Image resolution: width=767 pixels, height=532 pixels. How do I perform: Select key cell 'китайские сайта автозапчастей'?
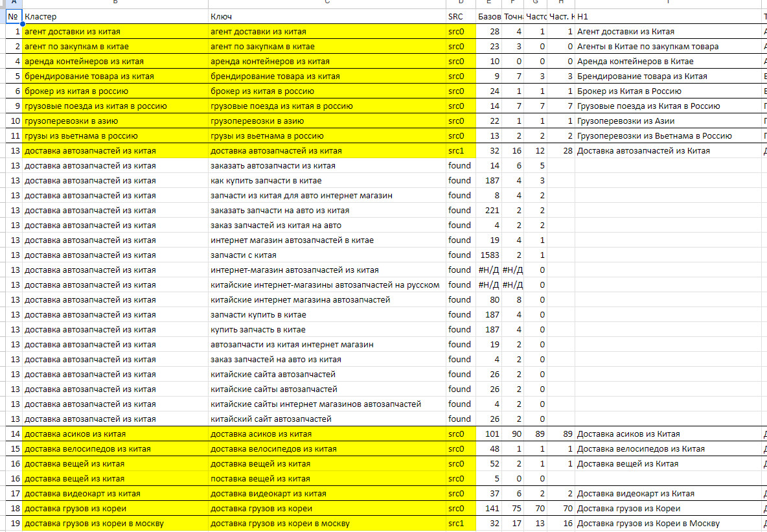click(x=326, y=375)
